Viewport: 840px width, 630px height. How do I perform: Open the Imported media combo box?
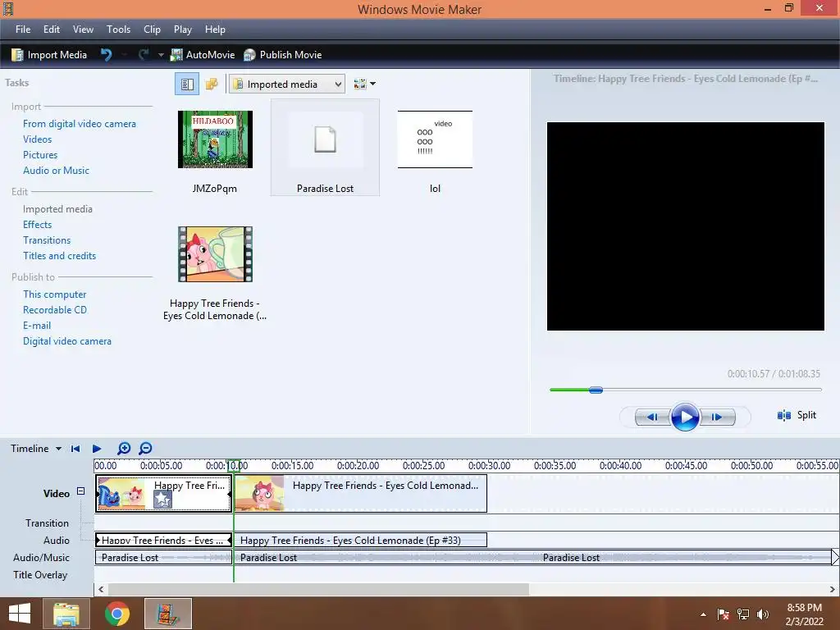click(x=286, y=84)
